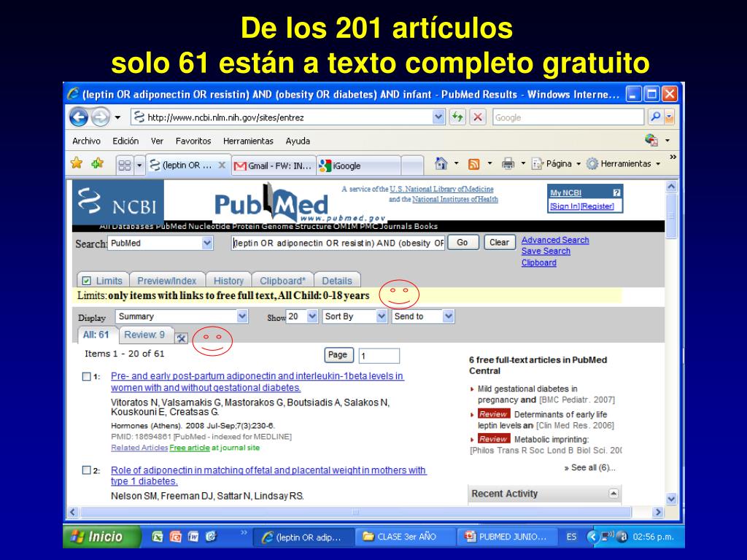The image size is (747, 560).
Task: Open the Show 20 items dropdown
Action: pyautogui.click(x=312, y=316)
